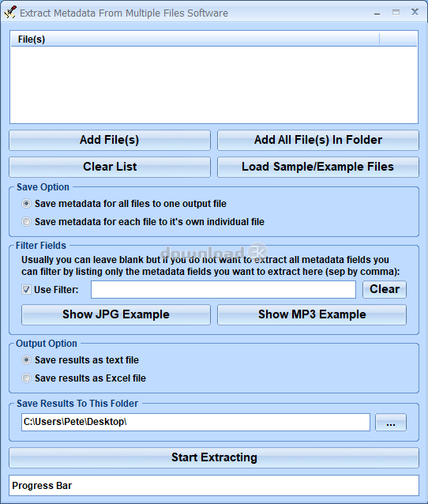Click the filter fields text input
Viewport: 428px width, 504px height.
(x=223, y=289)
